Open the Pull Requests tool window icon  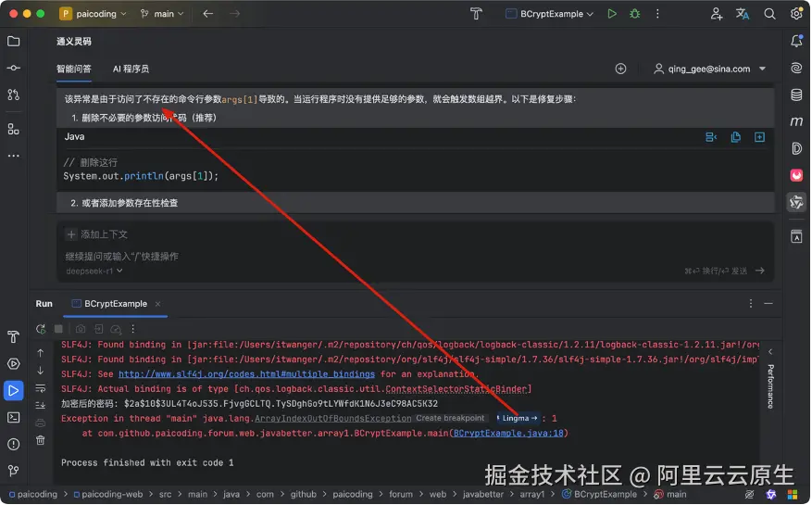click(x=14, y=95)
